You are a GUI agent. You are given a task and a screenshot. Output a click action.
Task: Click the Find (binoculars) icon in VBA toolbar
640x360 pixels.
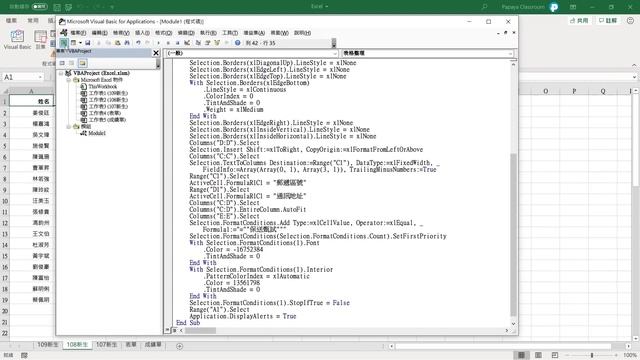(127, 43)
